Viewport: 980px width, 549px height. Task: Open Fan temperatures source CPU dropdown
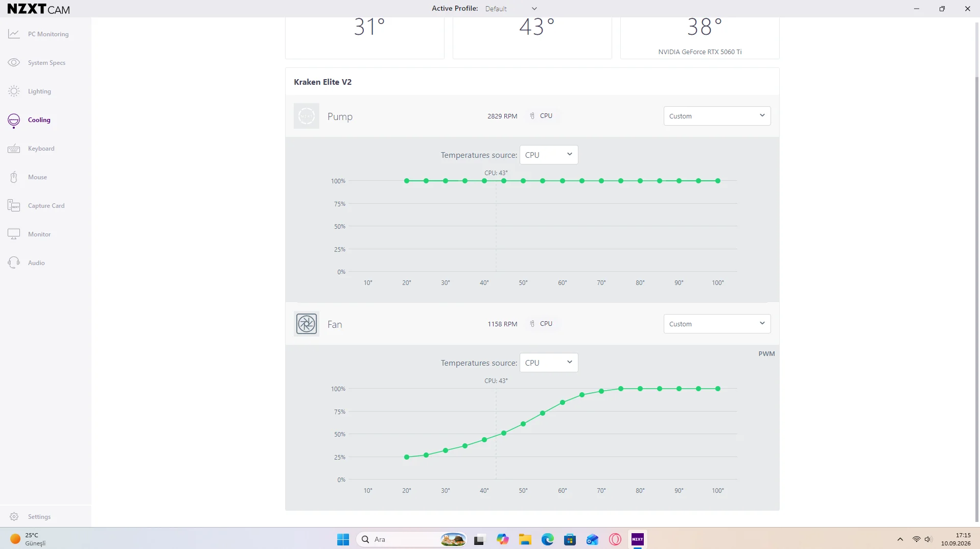549,363
